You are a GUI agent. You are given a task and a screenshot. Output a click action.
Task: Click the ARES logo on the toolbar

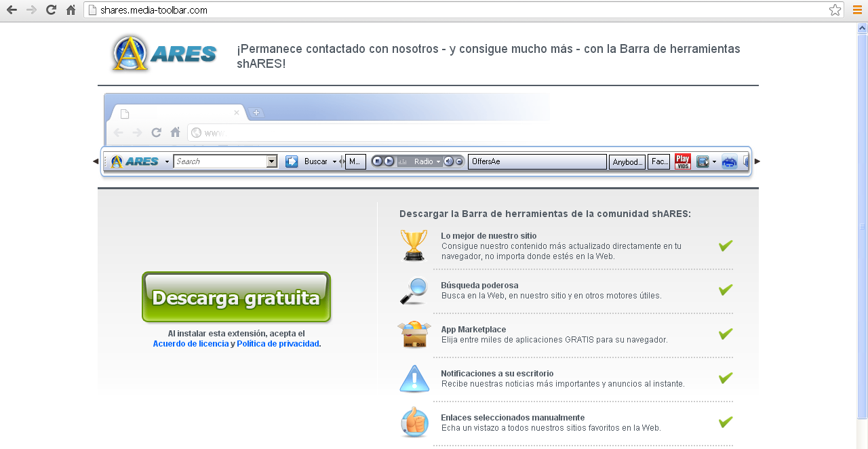tap(135, 161)
